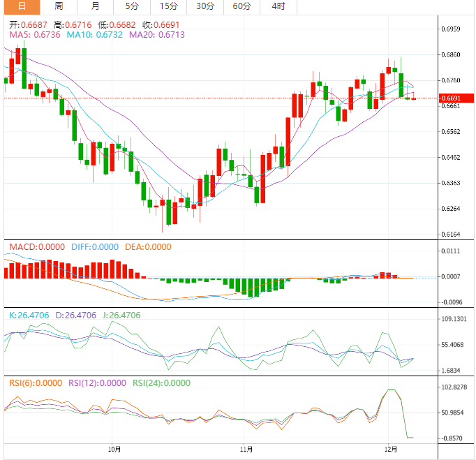Click the 102.8278 RSI axis label
This screenshot has height=460, width=476.
(x=454, y=387)
